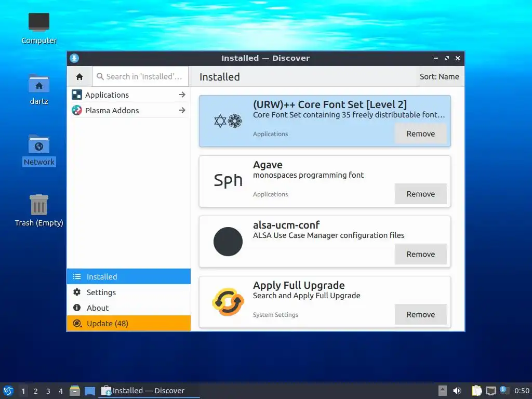
Task: Click the Plasma Addons icon in sidebar
Action: point(77,110)
